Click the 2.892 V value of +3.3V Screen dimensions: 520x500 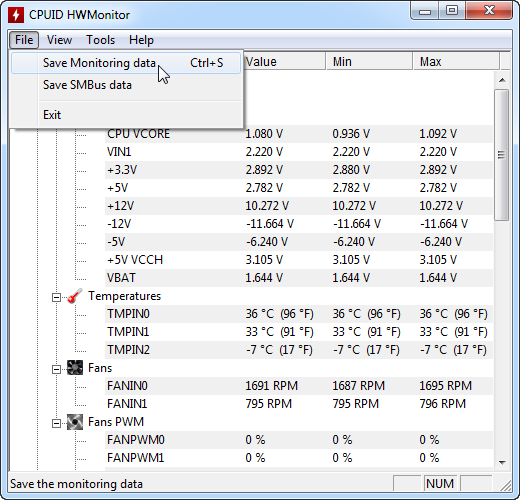264,170
